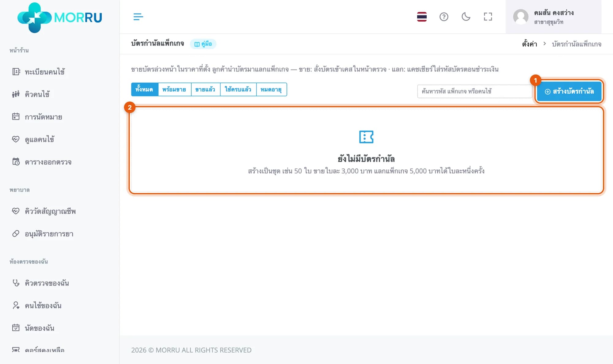The width and height of the screenshot is (613, 364).
Task: Click the ยังไม่มีบัตรกำนัล empty state heading
Action: pyautogui.click(x=366, y=159)
